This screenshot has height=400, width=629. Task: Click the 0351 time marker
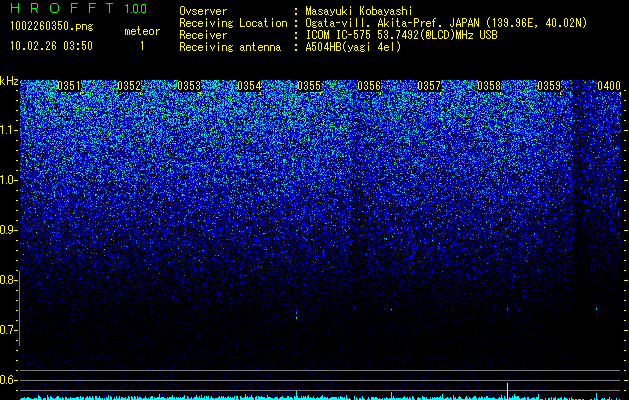pos(69,86)
